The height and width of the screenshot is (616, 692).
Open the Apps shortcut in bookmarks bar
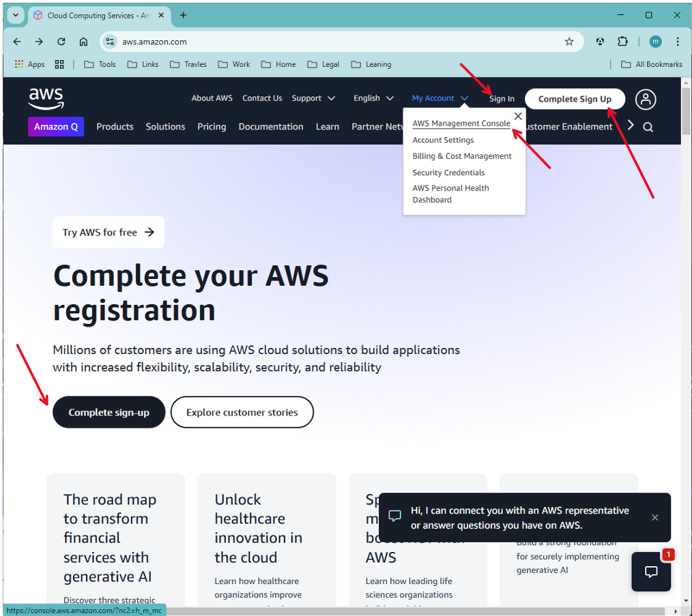pyautogui.click(x=29, y=64)
